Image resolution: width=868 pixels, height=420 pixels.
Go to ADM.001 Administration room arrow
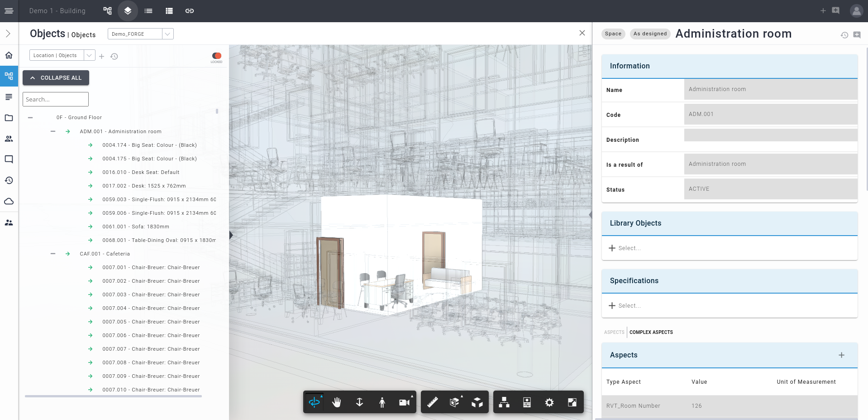click(x=68, y=131)
